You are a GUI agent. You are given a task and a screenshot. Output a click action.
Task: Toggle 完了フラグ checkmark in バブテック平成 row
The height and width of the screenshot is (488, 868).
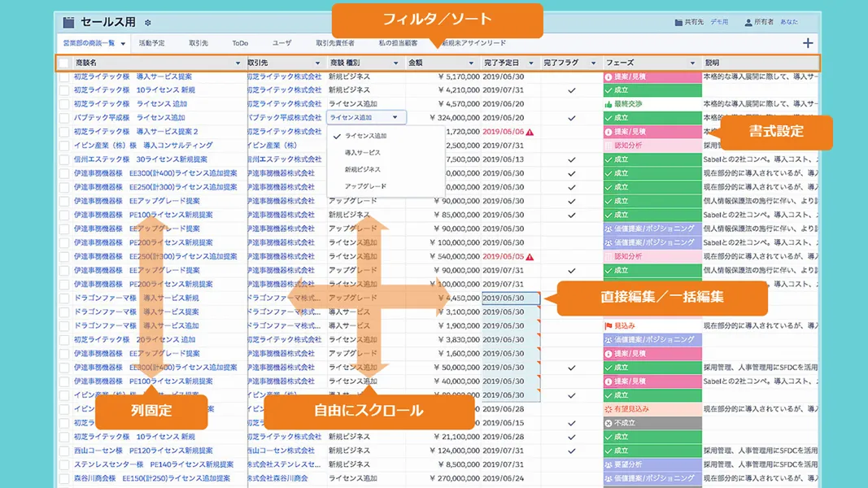(x=572, y=118)
